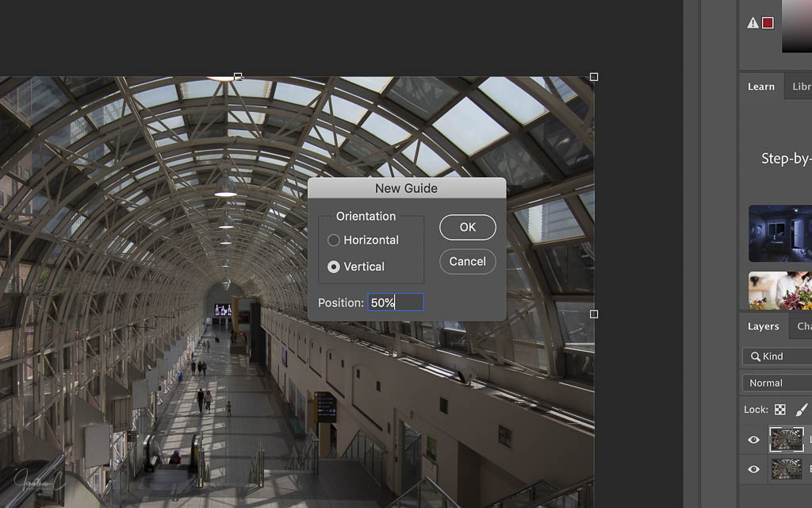Click the magnifier icon in layer filter
The height and width of the screenshot is (508, 812).
(x=755, y=356)
